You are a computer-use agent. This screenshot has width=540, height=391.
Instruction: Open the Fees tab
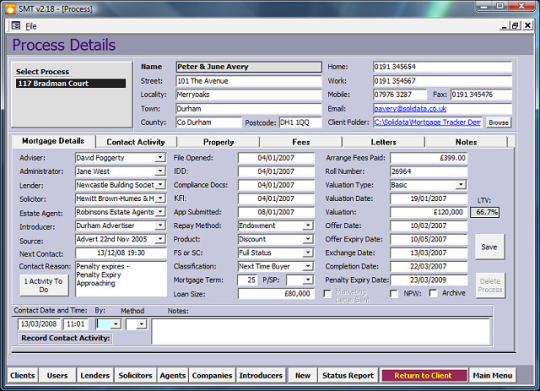301,142
